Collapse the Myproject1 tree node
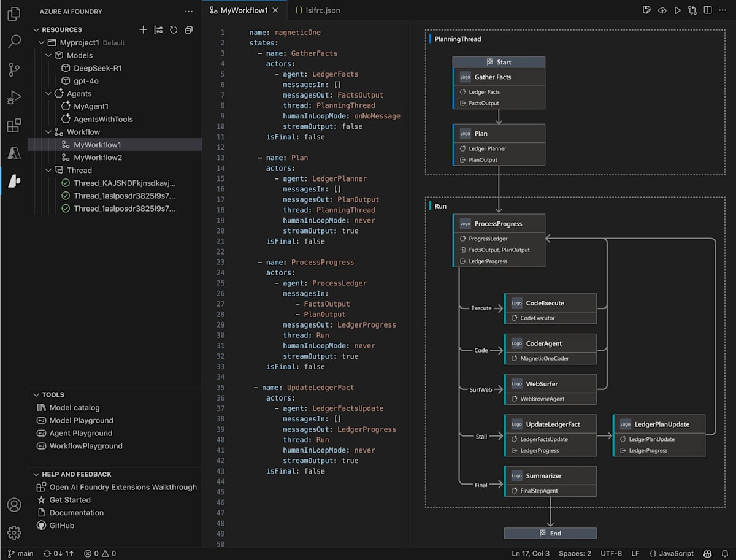Screen dimensions: 736x560 pyautogui.click(x=42, y=42)
